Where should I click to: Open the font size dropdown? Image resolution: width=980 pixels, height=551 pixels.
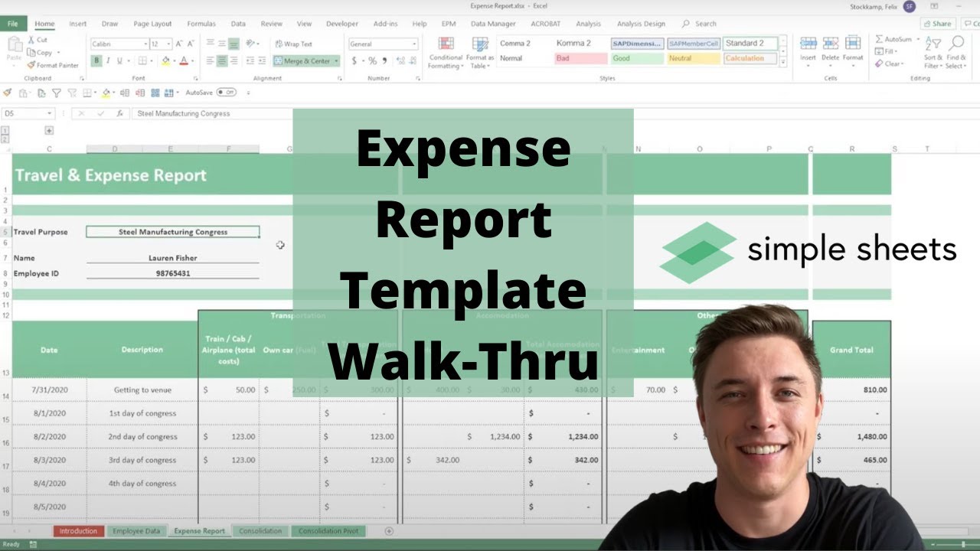click(167, 44)
